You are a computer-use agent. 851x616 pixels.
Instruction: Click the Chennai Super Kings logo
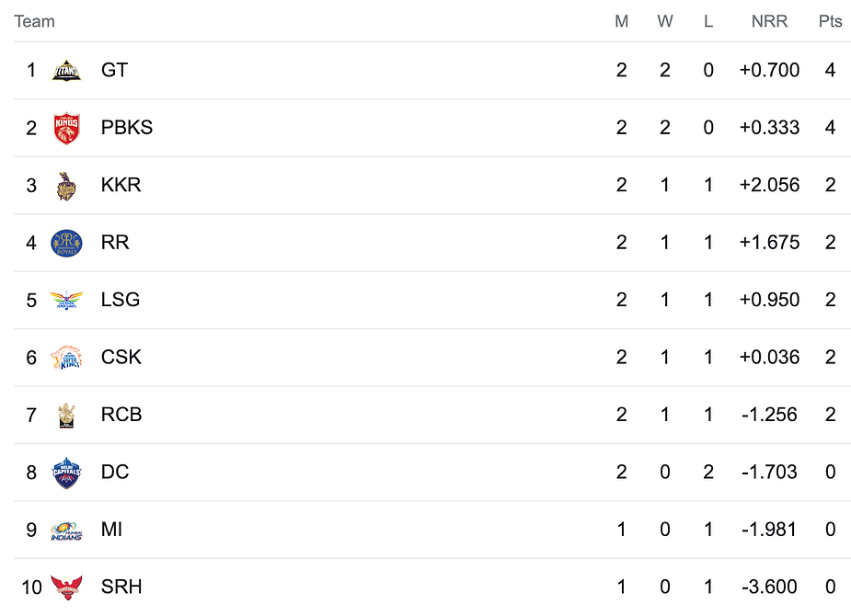pyautogui.click(x=66, y=358)
